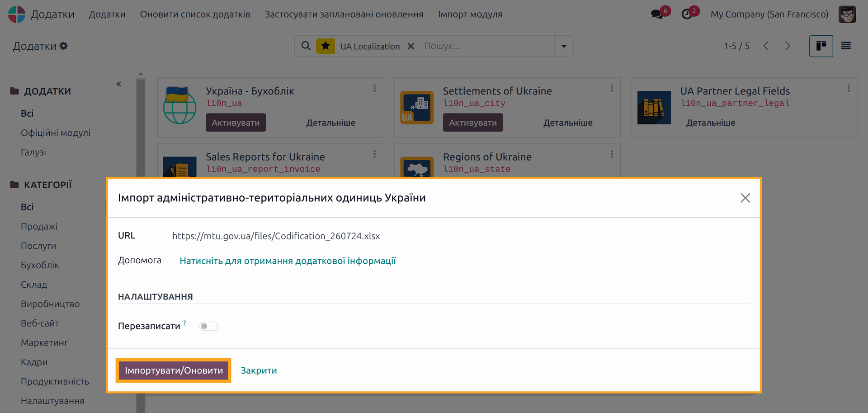Select Всі under КАТЕГОРІЇ section
The width and height of the screenshot is (868, 413).
[27, 207]
